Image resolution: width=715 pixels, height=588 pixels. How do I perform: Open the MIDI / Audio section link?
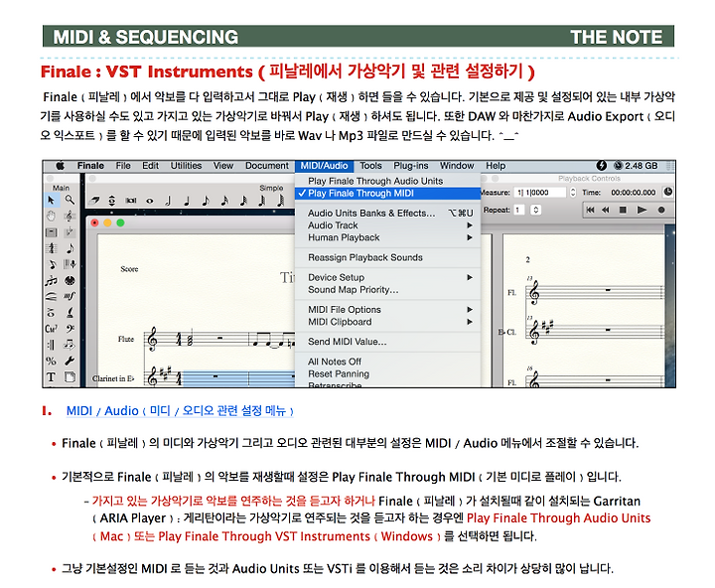180,411
